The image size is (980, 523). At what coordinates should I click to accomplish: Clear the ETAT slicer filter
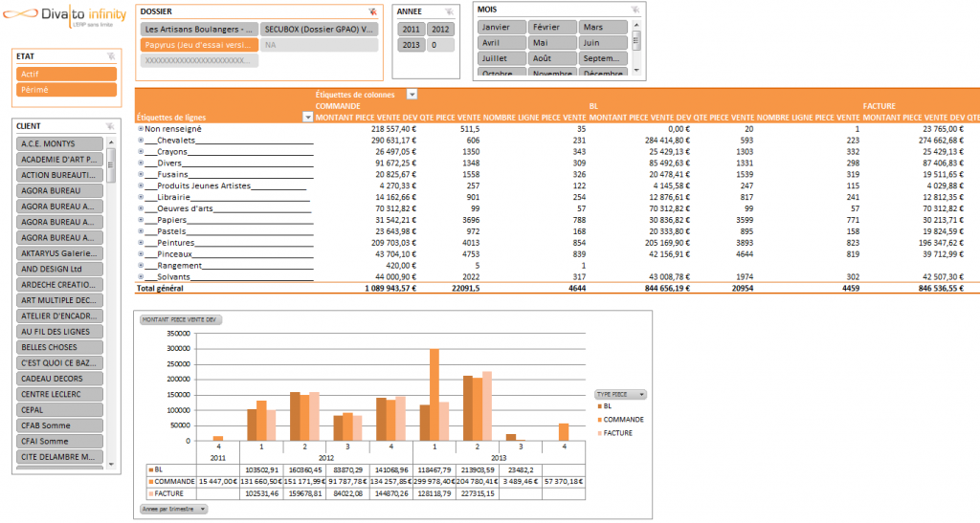click(111, 56)
